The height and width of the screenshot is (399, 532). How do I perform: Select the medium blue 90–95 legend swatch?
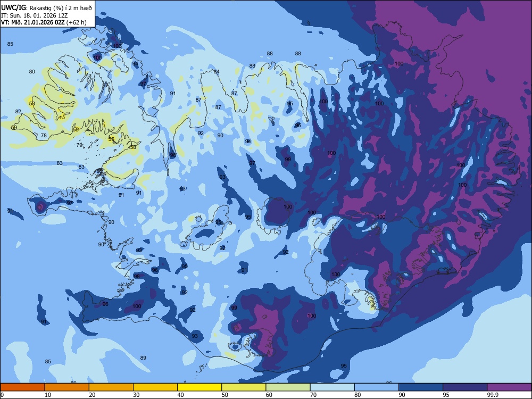(421, 387)
